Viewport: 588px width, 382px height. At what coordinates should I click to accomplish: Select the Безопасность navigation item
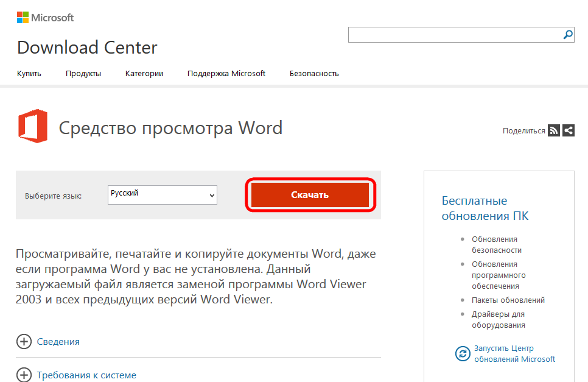(314, 73)
